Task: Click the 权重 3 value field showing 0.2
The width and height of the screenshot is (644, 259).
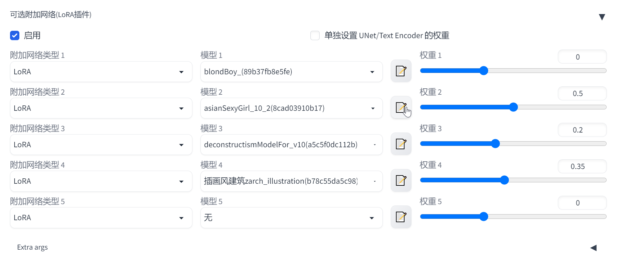Action: pyautogui.click(x=582, y=130)
